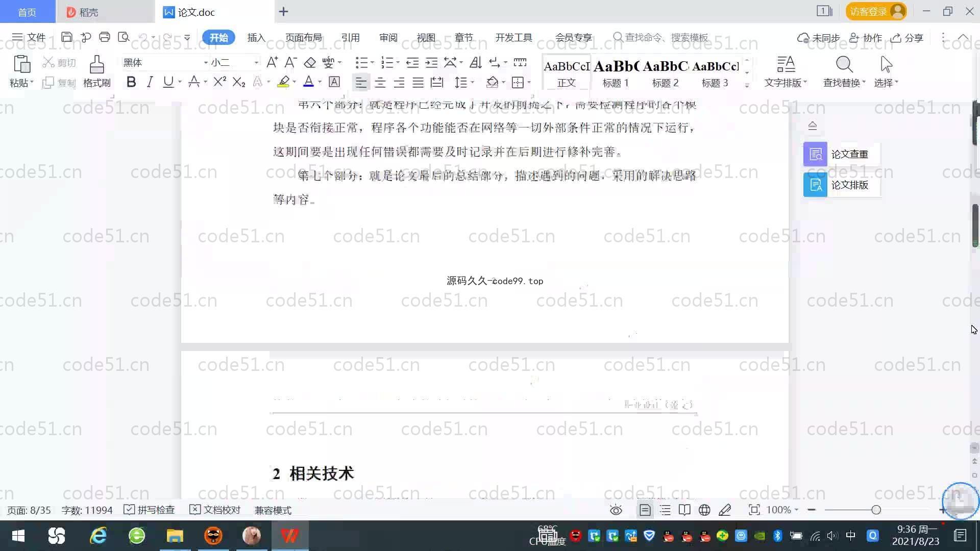The image size is (980, 551).
Task: Toggle full screen display in status bar
Action: 754,510
